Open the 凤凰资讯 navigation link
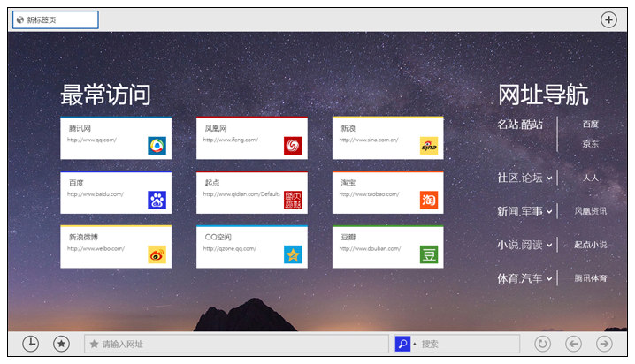Image resolution: width=635 pixels, height=364 pixels. pos(591,211)
